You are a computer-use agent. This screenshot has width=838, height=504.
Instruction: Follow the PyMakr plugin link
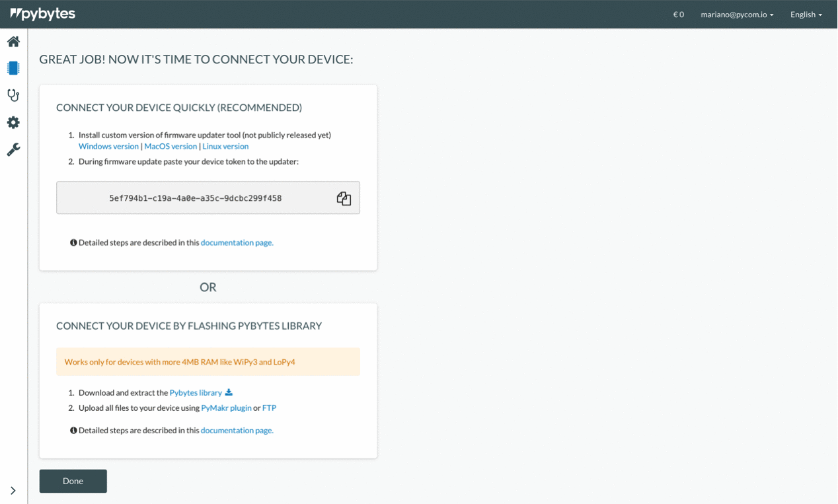click(226, 408)
